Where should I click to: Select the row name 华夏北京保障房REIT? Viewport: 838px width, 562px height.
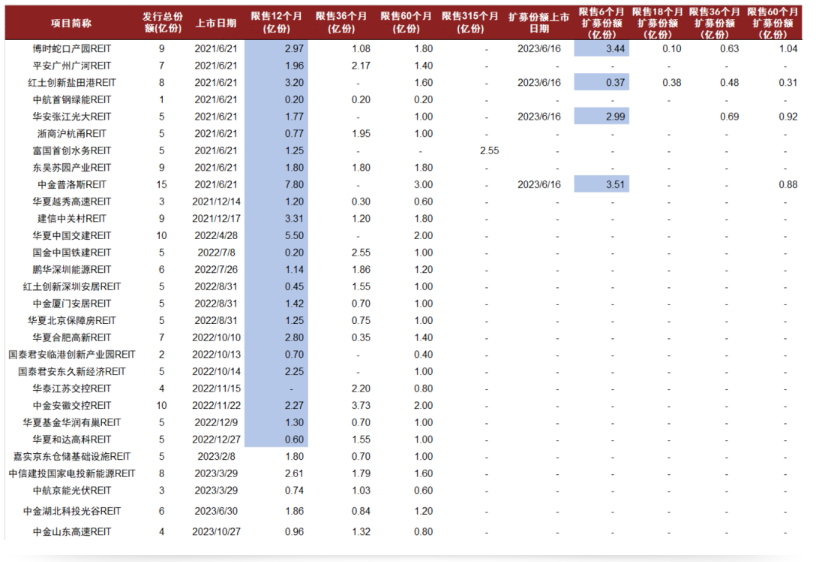click(72, 321)
